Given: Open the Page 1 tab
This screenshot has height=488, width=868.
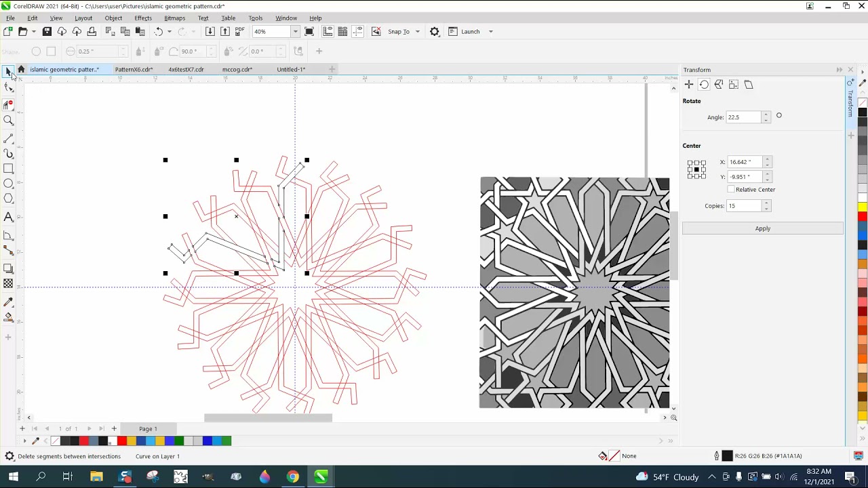Looking at the screenshot, I should (148, 429).
